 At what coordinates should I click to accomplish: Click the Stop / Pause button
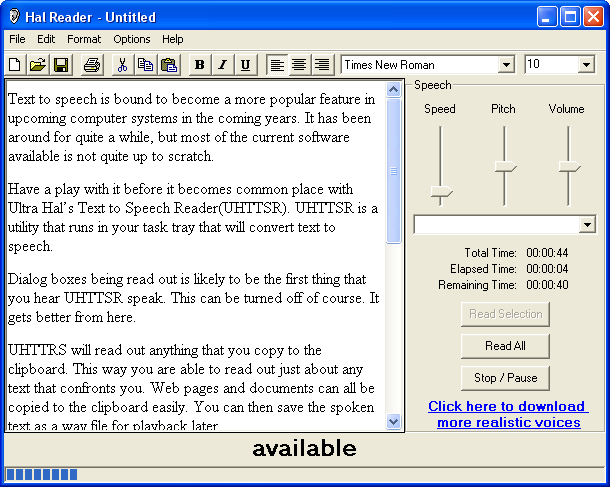coord(505,378)
